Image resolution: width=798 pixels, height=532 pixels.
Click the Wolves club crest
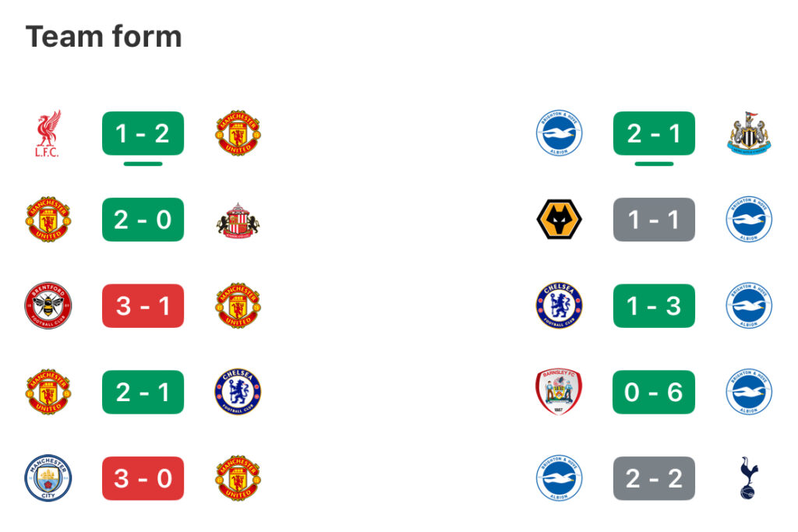(x=559, y=220)
